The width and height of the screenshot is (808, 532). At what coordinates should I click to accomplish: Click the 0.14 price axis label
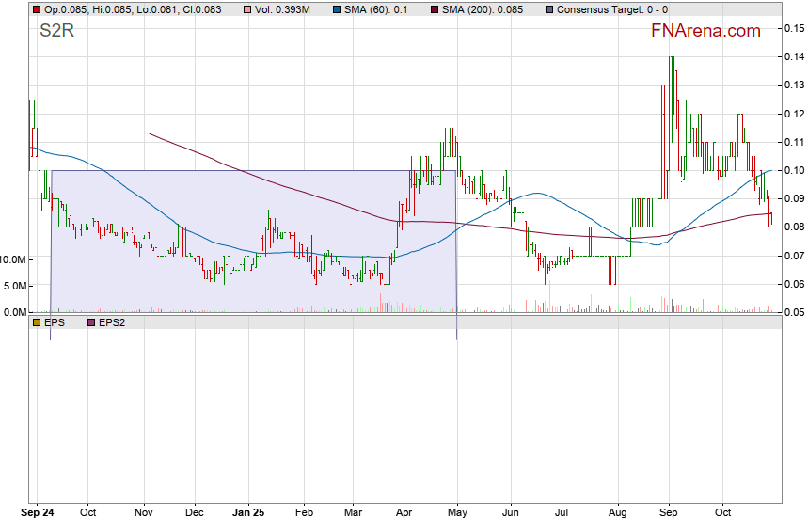[x=794, y=57]
